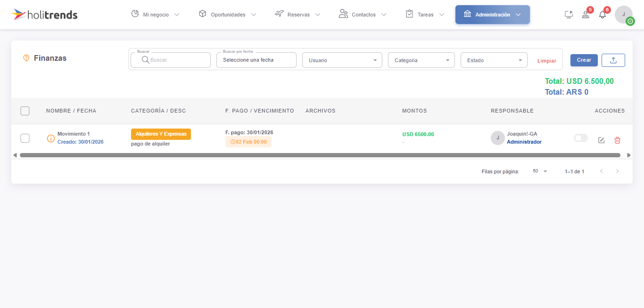Open the Reservas menu
644x308 pixels.
(297, 15)
